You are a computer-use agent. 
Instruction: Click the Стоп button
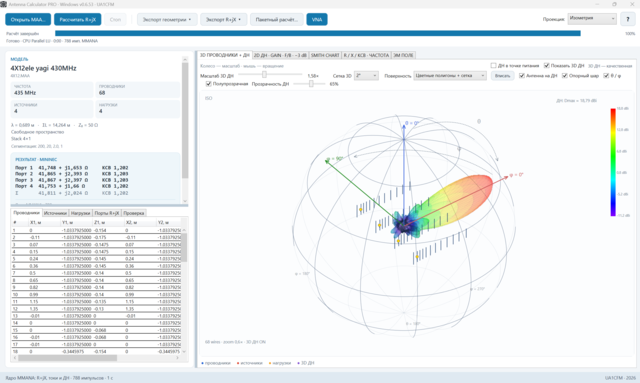click(x=116, y=20)
